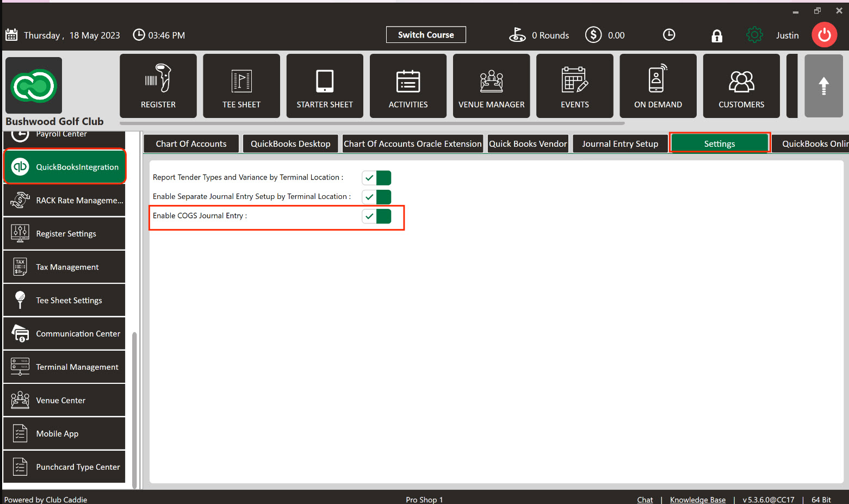Image resolution: width=849 pixels, height=504 pixels.
Task: Click the Switch Course button
Action: pyautogui.click(x=426, y=35)
